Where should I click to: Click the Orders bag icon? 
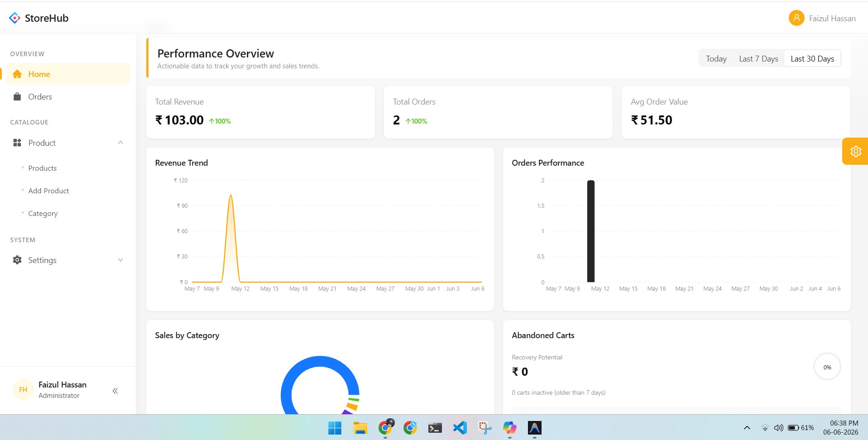pyautogui.click(x=17, y=96)
